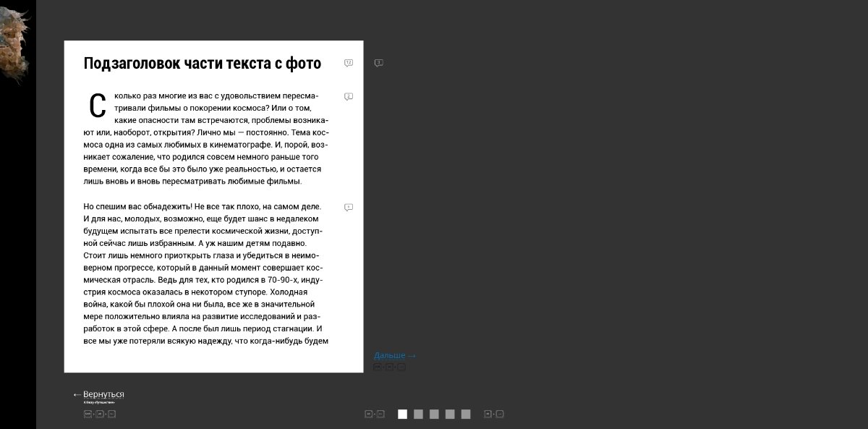Click the keyboard shortcut hint under Дальше
The width and height of the screenshot is (868, 429).
click(x=389, y=368)
